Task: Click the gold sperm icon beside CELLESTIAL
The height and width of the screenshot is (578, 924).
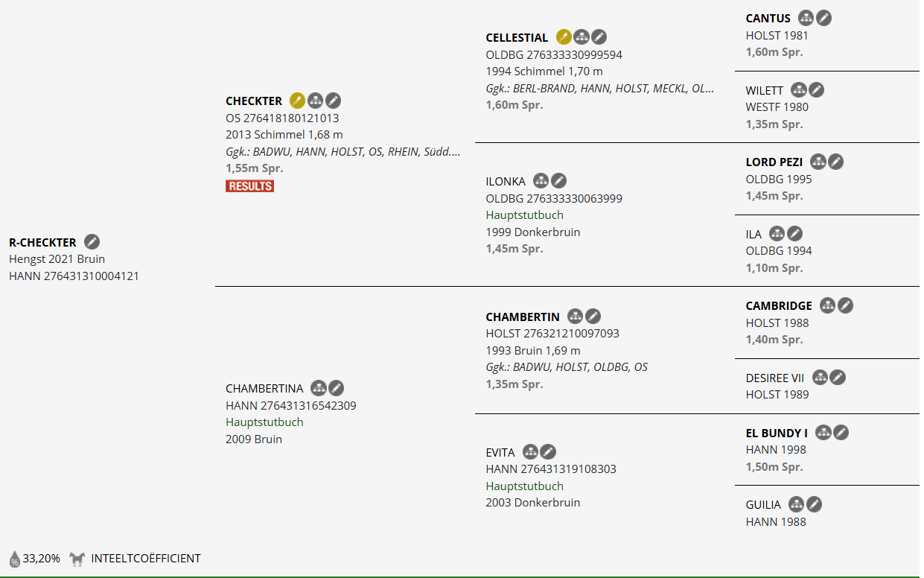Action: 564,36
